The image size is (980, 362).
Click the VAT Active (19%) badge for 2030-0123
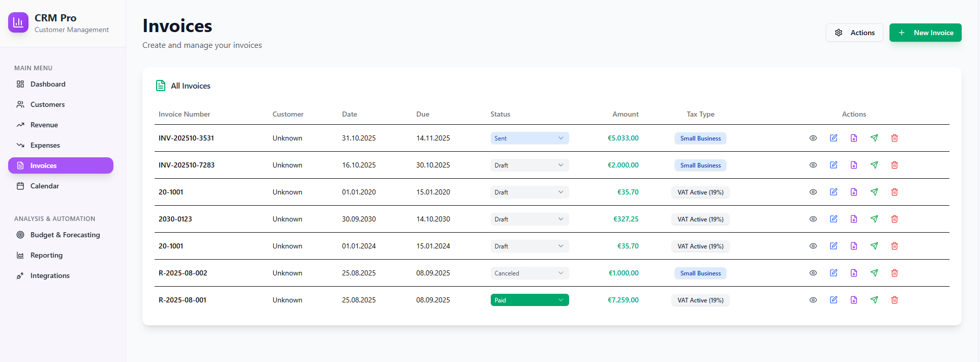[x=700, y=219]
